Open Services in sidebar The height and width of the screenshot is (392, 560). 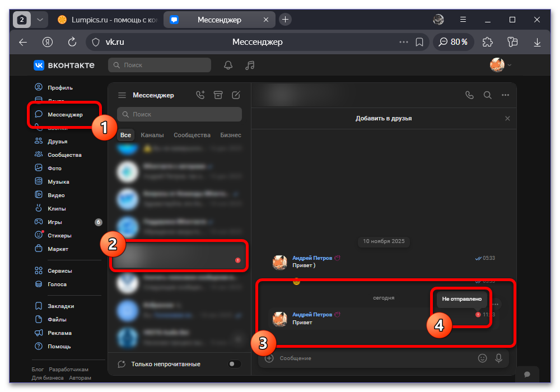[x=53, y=270]
